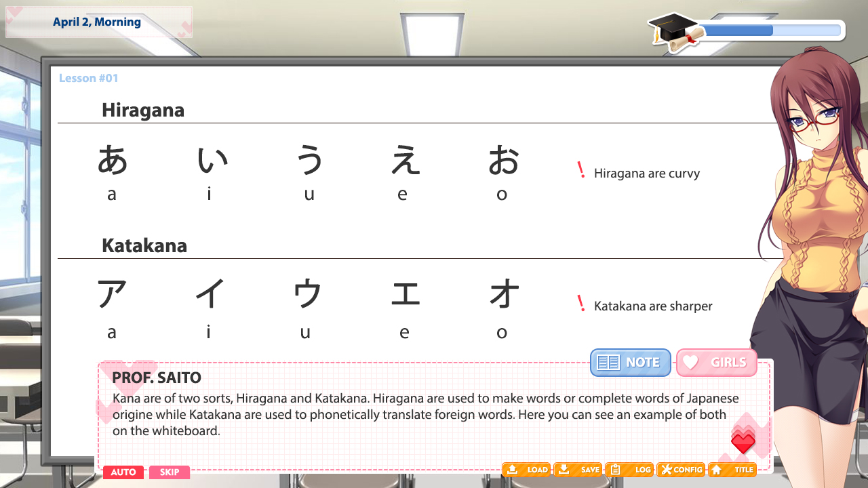Image resolution: width=868 pixels, height=488 pixels.
Task: Click the hiragana character え
Action: [x=405, y=160]
